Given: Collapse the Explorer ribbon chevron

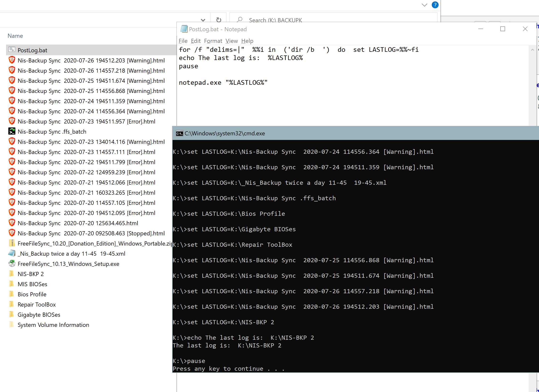Looking at the screenshot, I should pyautogui.click(x=424, y=5).
